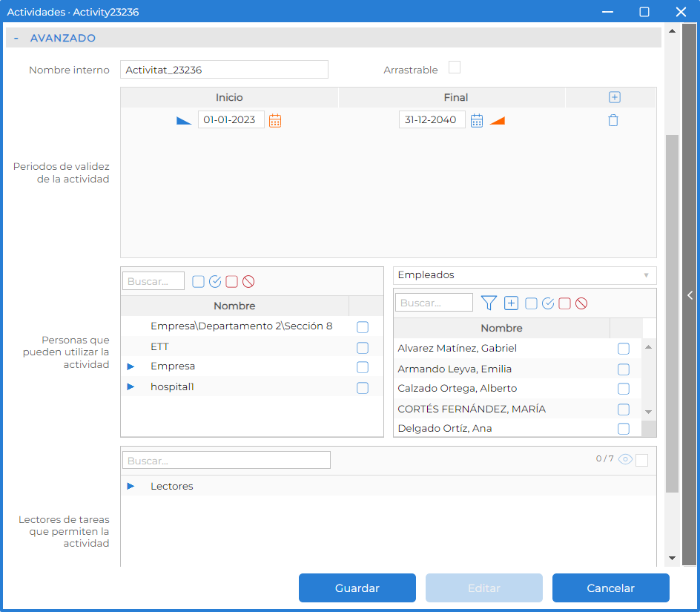Click the employee list scroll up arrow

tap(649, 347)
